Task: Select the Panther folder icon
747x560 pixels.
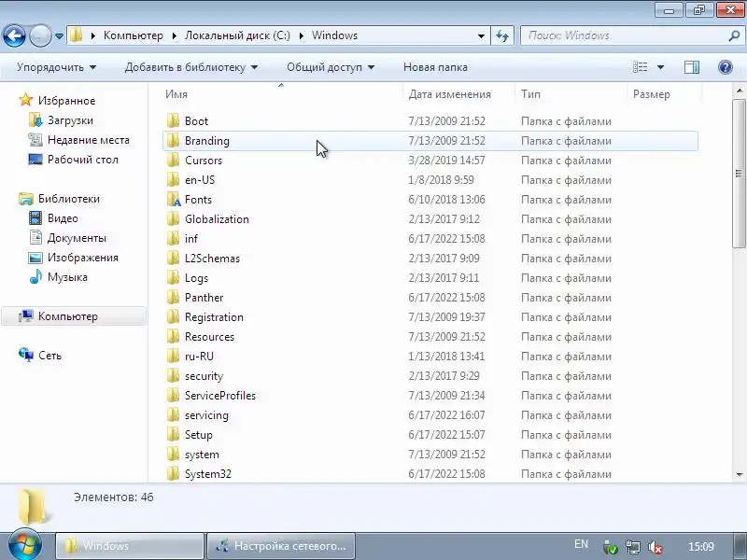Action: (173, 297)
